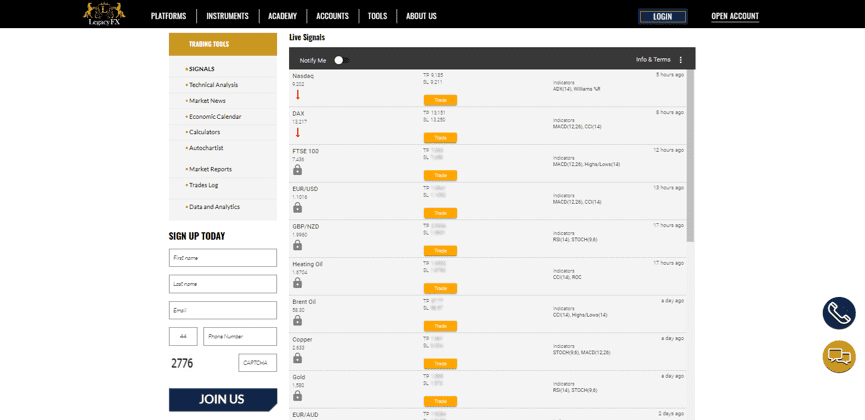Click Trade button for GBP/NZD
This screenshot has height=420, width=865.
pos(440,251)
